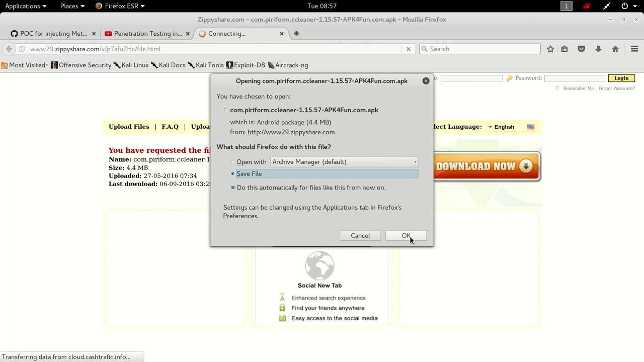
Task: Toggle Do this automatically checkbox
Action: (233, 188)
